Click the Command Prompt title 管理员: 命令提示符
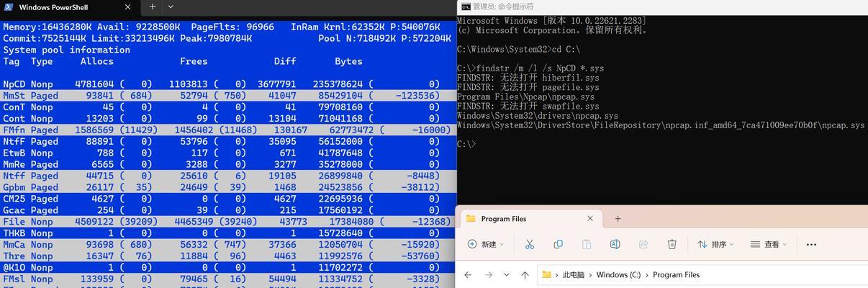868x288 pixels. [x=504, y=6]
